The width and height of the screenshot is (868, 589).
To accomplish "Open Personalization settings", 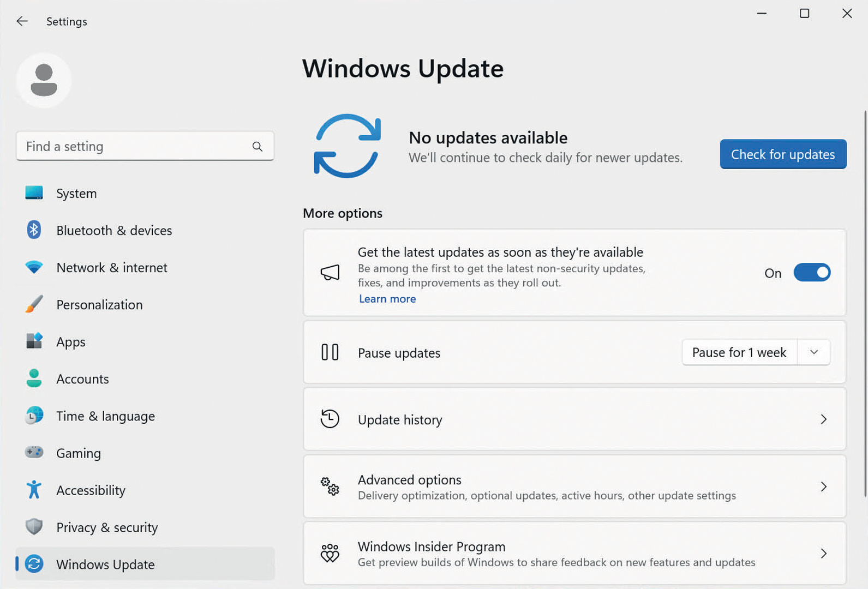I will point(145,304).
